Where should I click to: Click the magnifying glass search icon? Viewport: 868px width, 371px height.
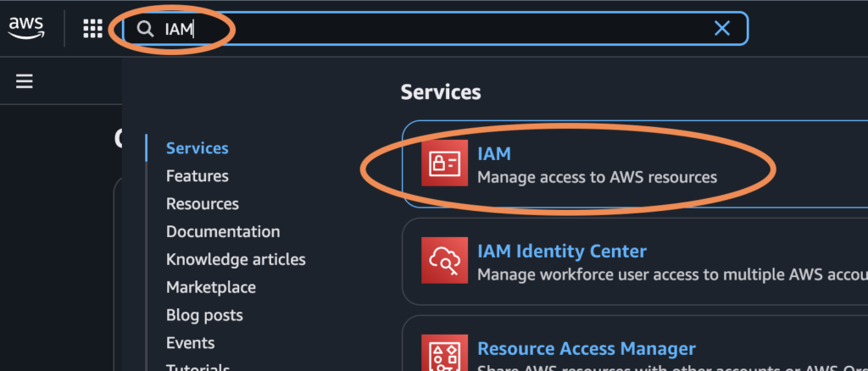(146, 29)
